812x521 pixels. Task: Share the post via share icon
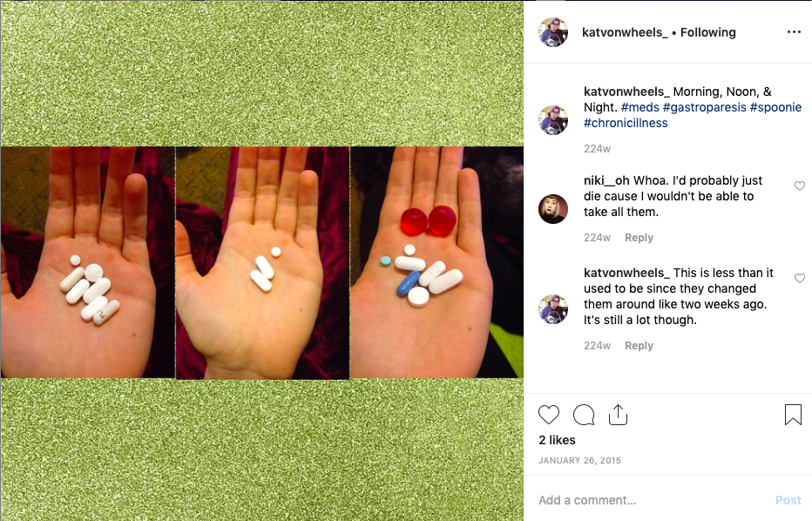[x=618, y=415]
